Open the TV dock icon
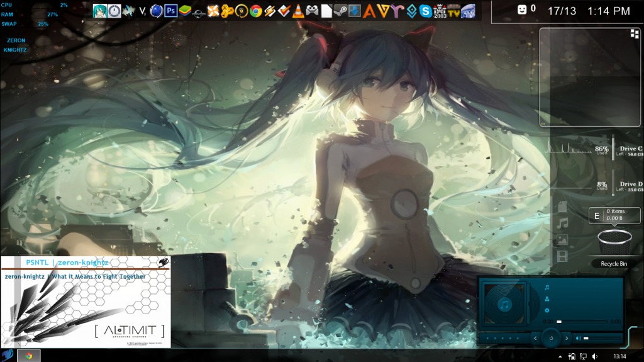The height and width of the screenshot is (362, 644). tap(454, 11)
